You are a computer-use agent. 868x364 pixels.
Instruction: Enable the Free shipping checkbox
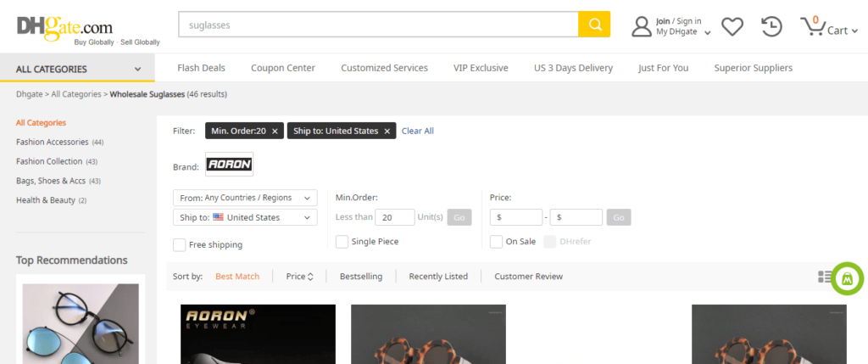pos(180,245)
